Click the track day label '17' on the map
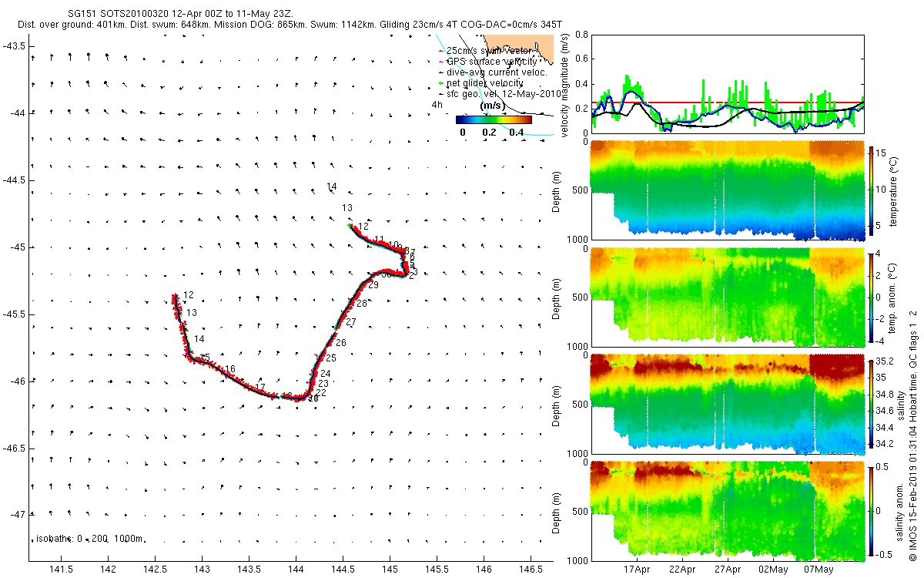 point(260,387)
